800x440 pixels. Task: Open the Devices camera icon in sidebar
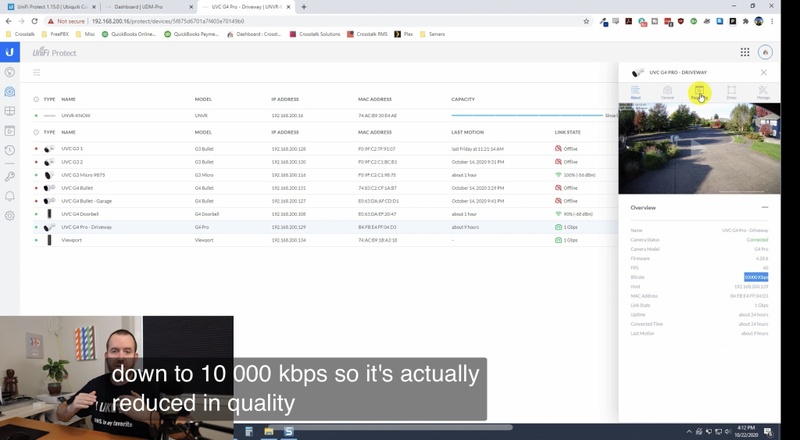click(10, 92)
